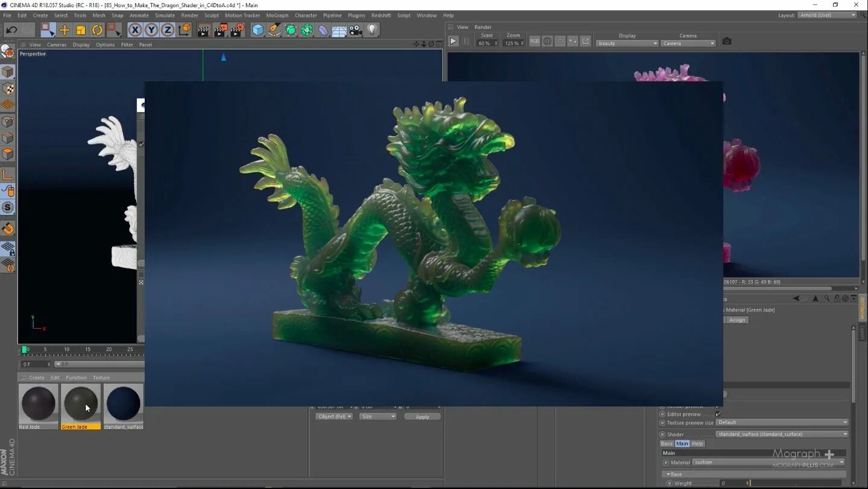868x489 pixels.
Task: Click the Assign button
Action: [737, 320]
